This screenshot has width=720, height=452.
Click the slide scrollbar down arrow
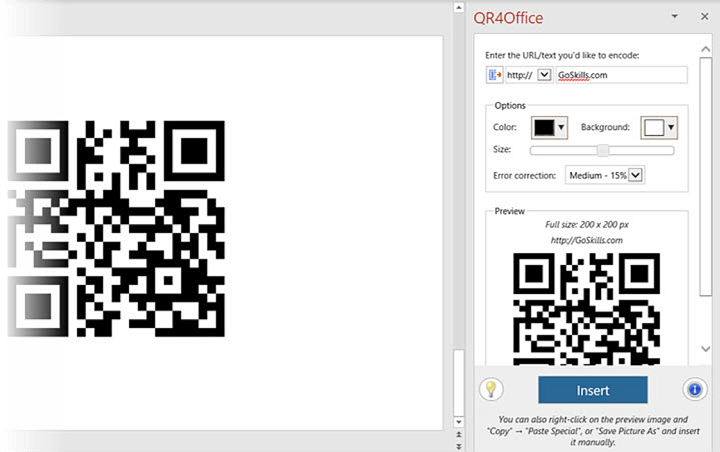(x=458, y=422)
